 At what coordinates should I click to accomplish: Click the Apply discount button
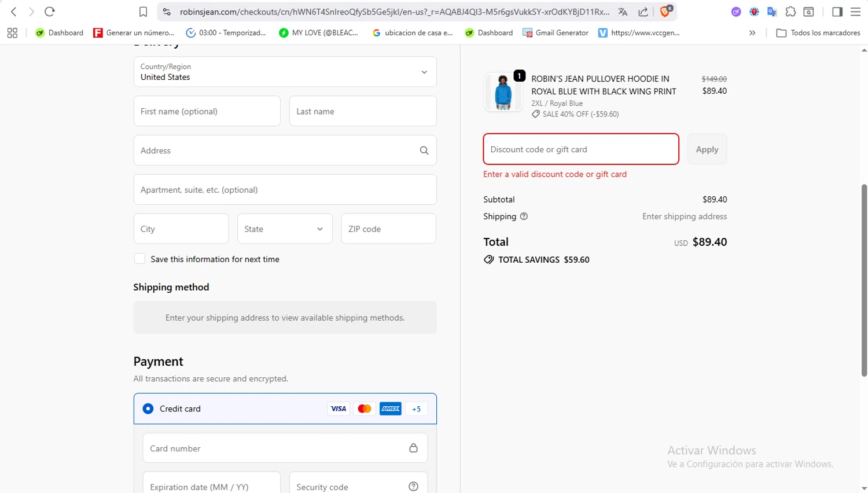point(707,149)
